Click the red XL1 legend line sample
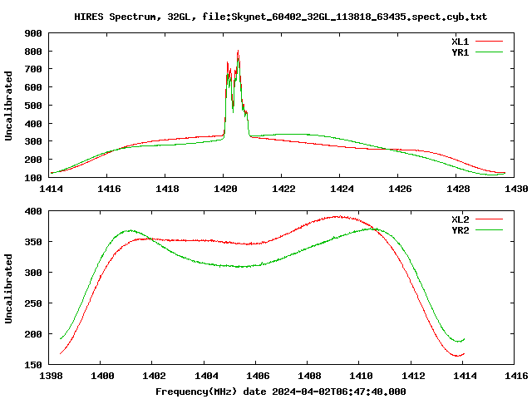The width and height of the screenshot is (532, 399). pyautogui.click(x=490, y=42)
